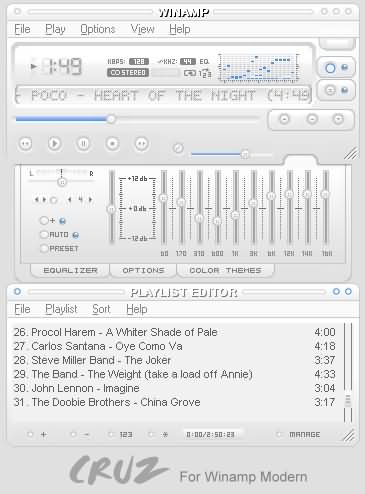365x494 pixels.
Task: Click the scrolling song title 'Poco - Heart of the Night'
Action: click(164, 96)
